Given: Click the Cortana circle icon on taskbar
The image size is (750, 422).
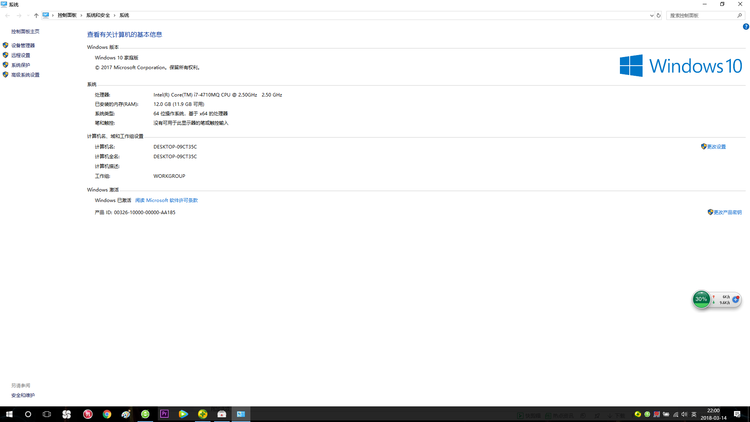Looking at the screenshot, I should pos(28,414).
